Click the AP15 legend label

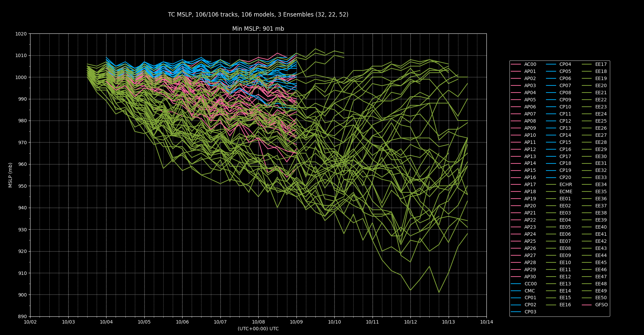[x=530, y=170]
